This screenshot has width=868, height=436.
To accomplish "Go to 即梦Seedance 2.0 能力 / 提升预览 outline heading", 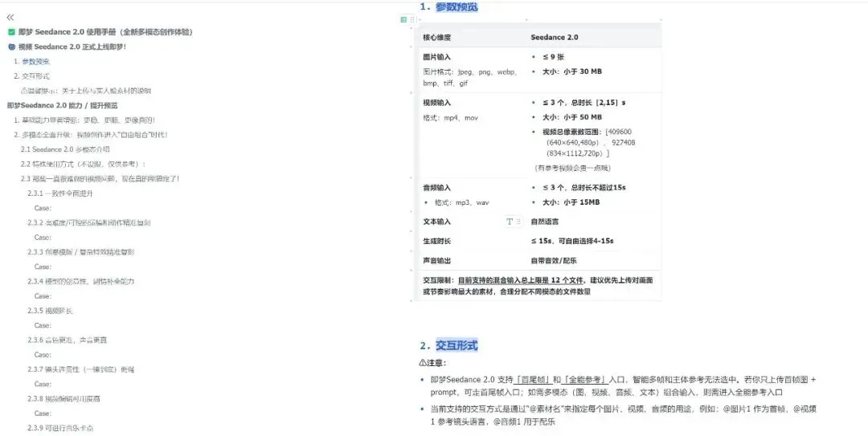I will pyautogui.click(x=63, y=106).
